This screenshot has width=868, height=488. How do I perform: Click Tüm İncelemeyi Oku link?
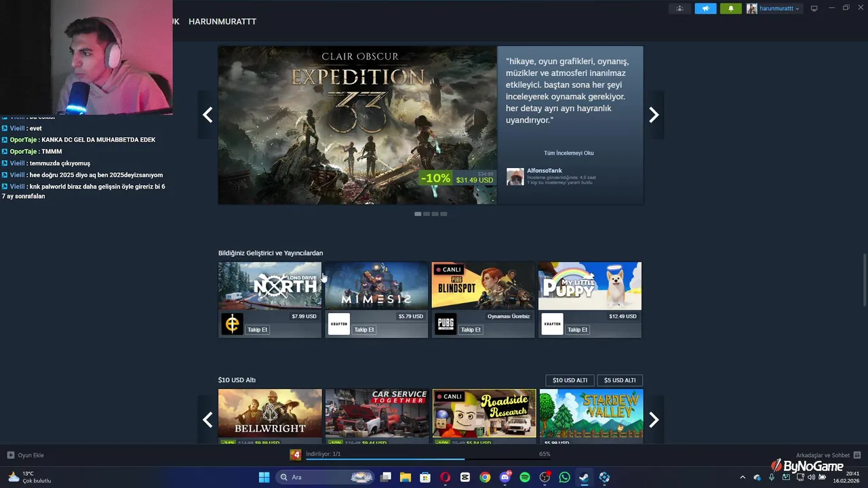[x=569, y=153]
